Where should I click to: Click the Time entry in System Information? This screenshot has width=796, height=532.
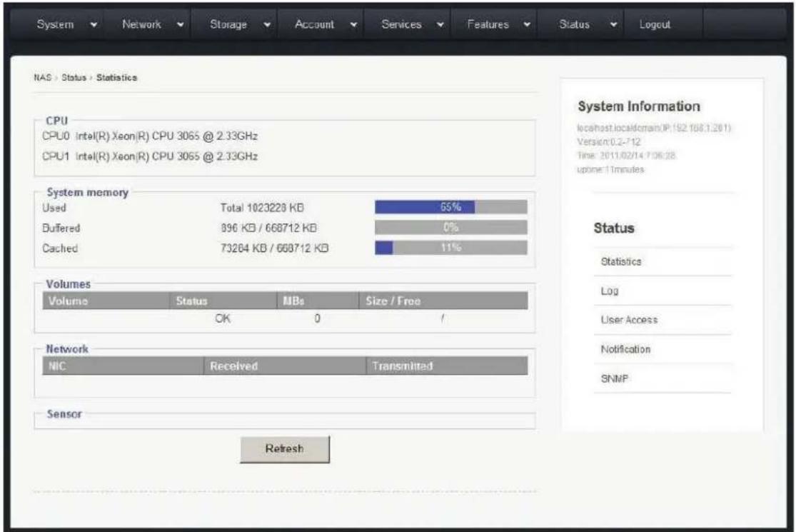tap(626, 156)
